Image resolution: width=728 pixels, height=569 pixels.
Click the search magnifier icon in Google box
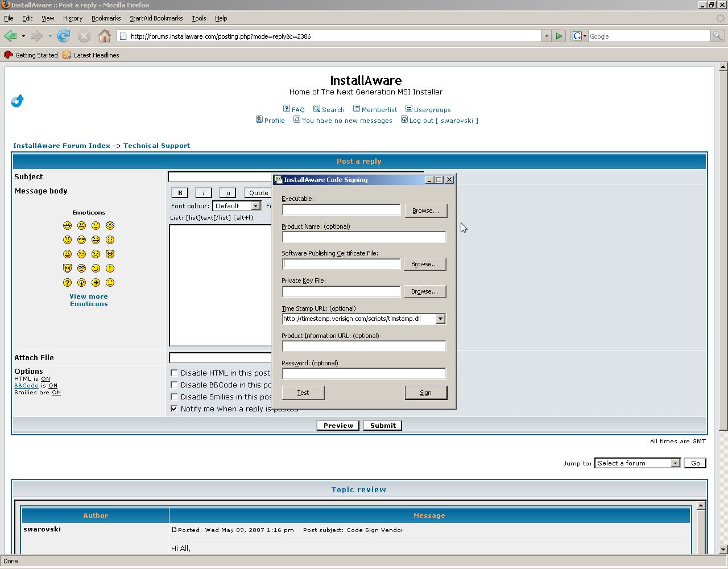point(718,36)
